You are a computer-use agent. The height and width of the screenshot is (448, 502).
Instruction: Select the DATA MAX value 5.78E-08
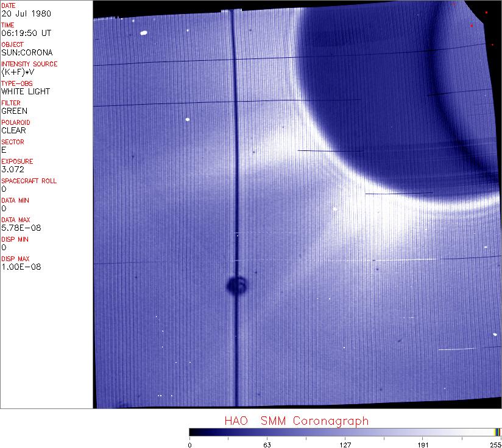[x=17, y=228]
